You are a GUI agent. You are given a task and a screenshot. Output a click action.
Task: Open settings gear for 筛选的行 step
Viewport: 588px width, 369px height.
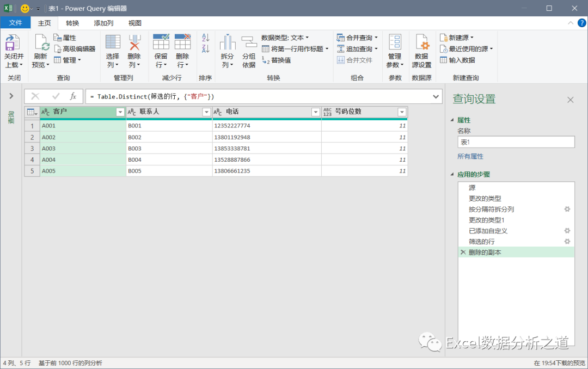pyautogui.click(x=567, y=242)
